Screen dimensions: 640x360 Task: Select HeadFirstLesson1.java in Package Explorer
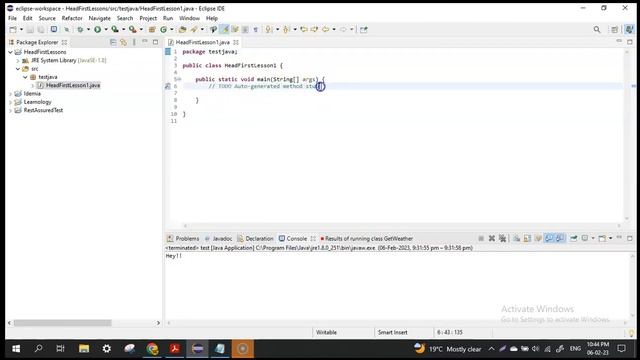[x=73, y=85]
